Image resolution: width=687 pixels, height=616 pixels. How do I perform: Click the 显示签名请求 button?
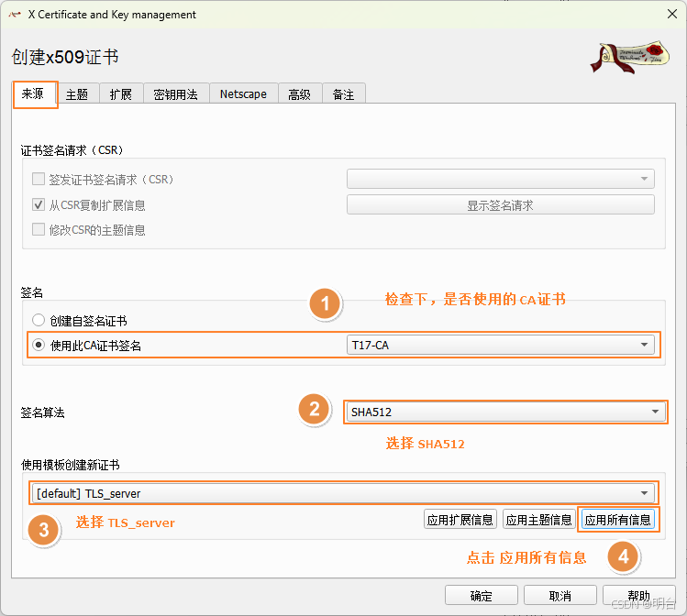click(501, 205)
